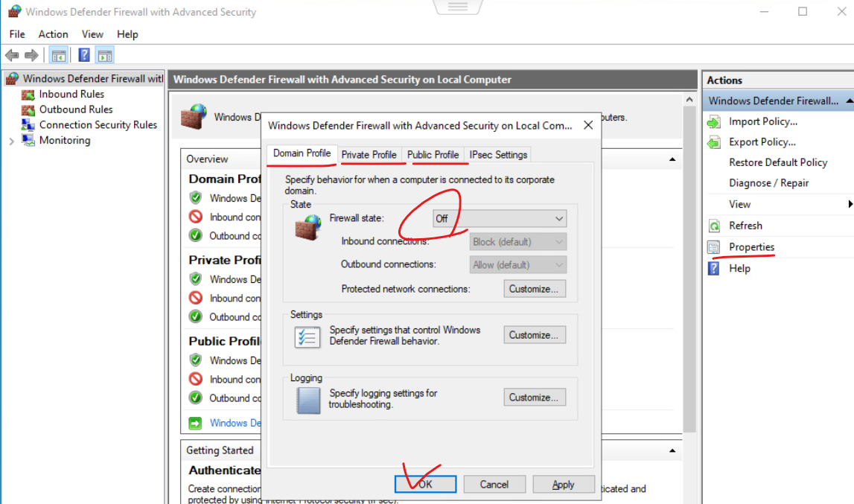Collapse the Windows Defender Firewall actions header

point(849,101)
